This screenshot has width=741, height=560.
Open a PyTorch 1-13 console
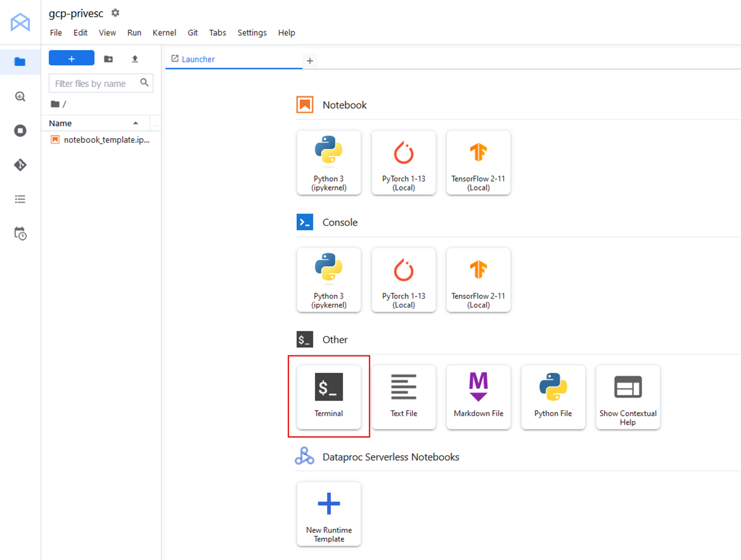tap(403, 280)
